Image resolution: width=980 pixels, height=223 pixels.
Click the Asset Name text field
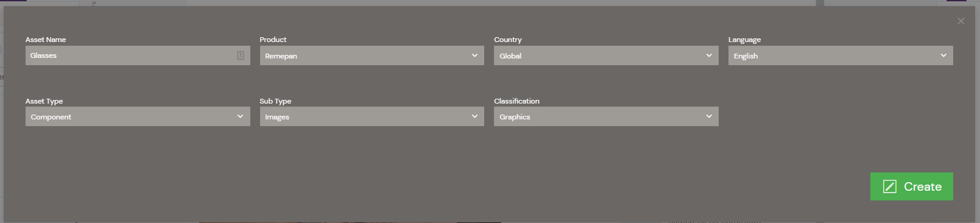point(138,55)
